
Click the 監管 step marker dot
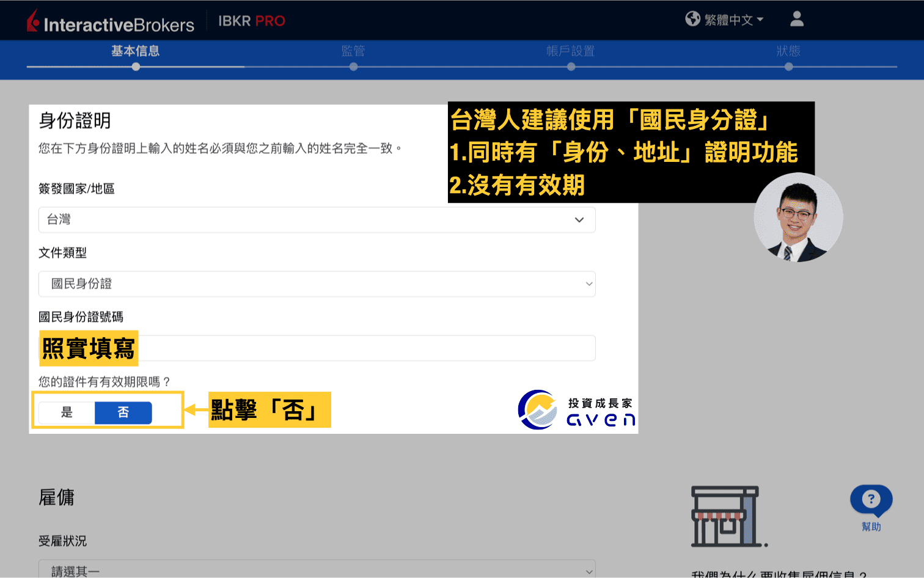tap(353, 67)
